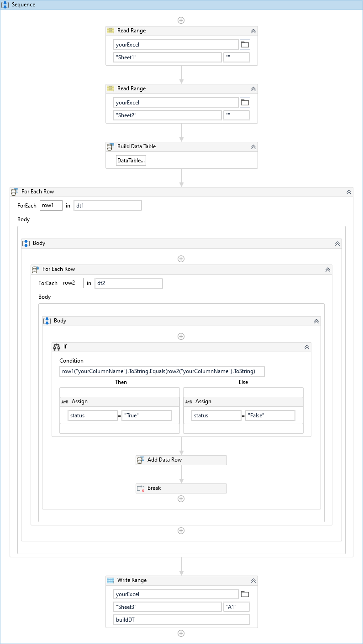This screenshot has height=644, width=363.
Task: Edit the status field in Else Assign
Action: (x=216, y=415)
